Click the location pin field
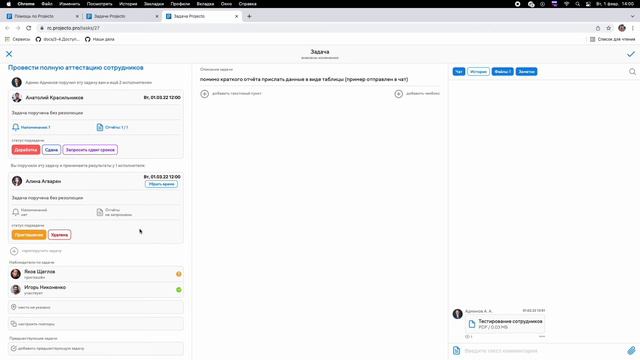 click(x=96, y=307)
